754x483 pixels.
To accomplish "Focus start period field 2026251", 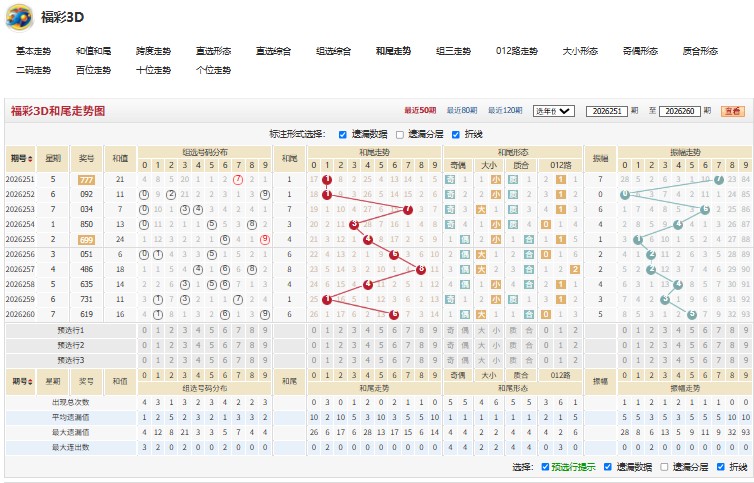I will point(607,111).
